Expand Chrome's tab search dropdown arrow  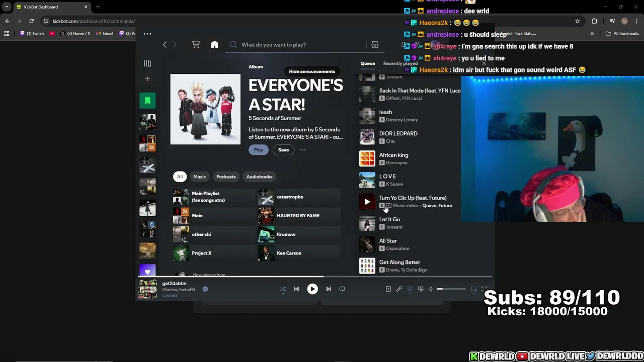[7, 7]
